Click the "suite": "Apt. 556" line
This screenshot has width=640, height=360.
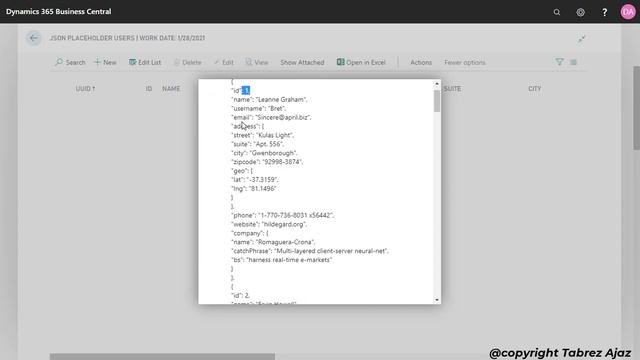pos(257,144)
